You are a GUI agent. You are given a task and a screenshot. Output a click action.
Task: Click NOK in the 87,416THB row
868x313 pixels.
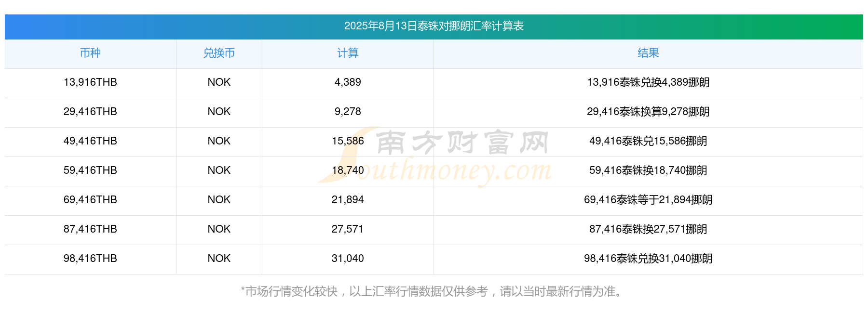[219, 229]
